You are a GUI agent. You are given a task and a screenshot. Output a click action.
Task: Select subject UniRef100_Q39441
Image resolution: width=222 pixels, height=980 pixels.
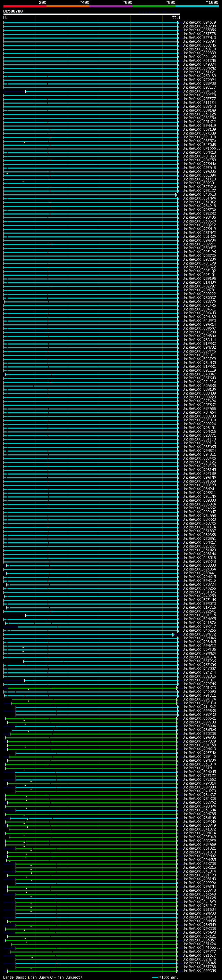coord(199,573)
